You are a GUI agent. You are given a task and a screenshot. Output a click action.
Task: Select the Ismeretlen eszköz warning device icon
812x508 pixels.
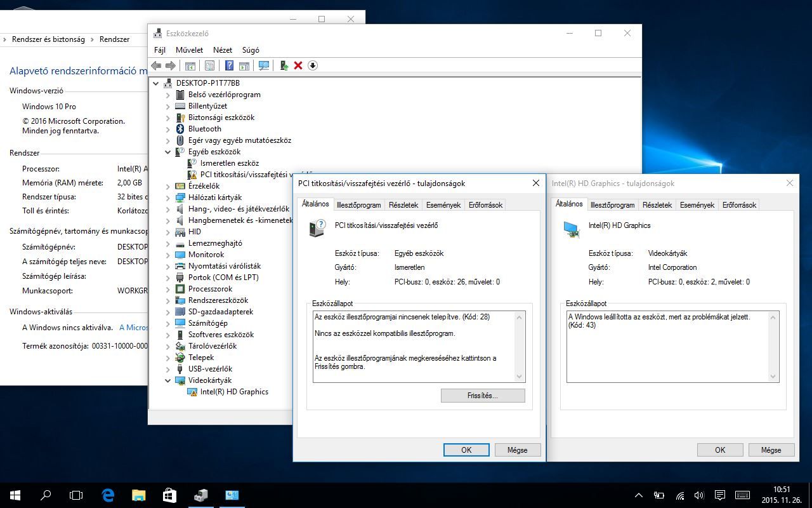pyautogui.click(x=192, y=163)
